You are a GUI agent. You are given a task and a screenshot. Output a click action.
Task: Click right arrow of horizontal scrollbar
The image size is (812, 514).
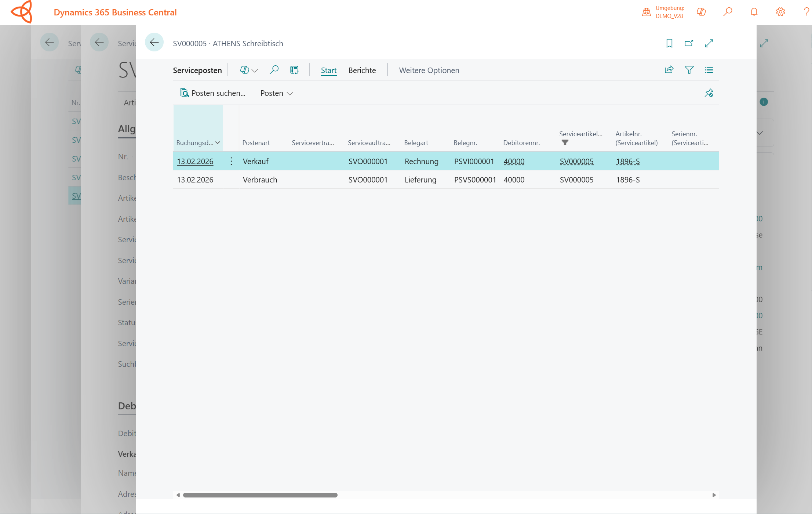click(714, 495)
